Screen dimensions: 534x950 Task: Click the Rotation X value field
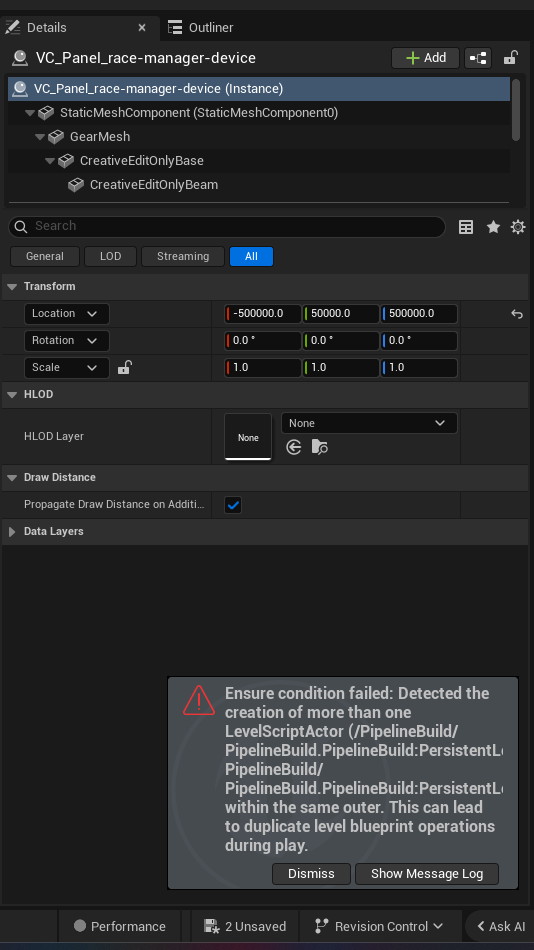[262, 340]
